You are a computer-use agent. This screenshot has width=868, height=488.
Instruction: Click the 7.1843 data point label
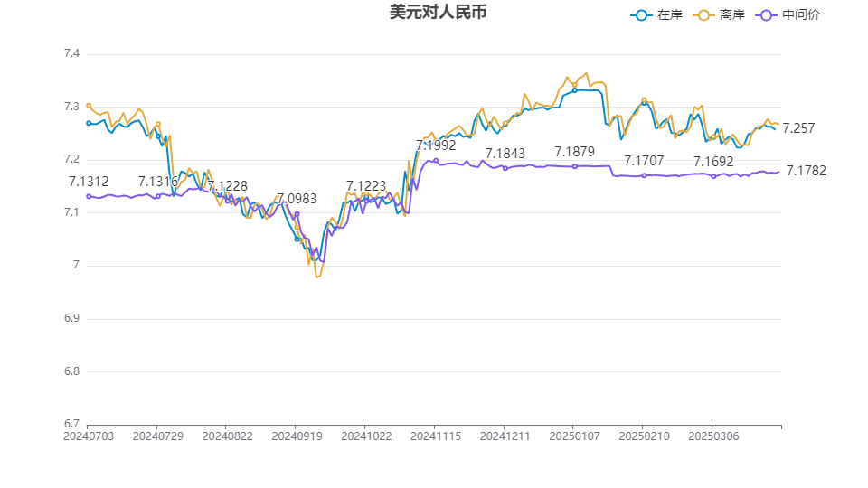tap(505, 154)
